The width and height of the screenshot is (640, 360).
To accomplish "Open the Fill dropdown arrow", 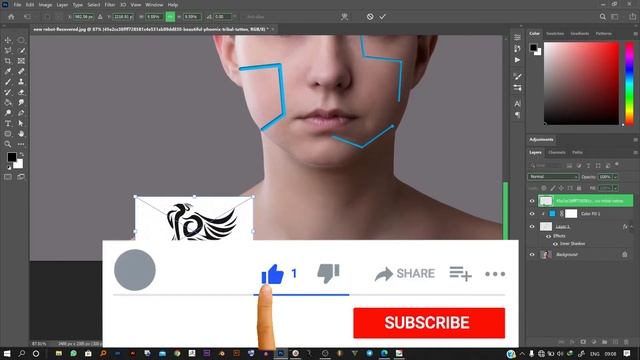I will (x=616, y=188).
